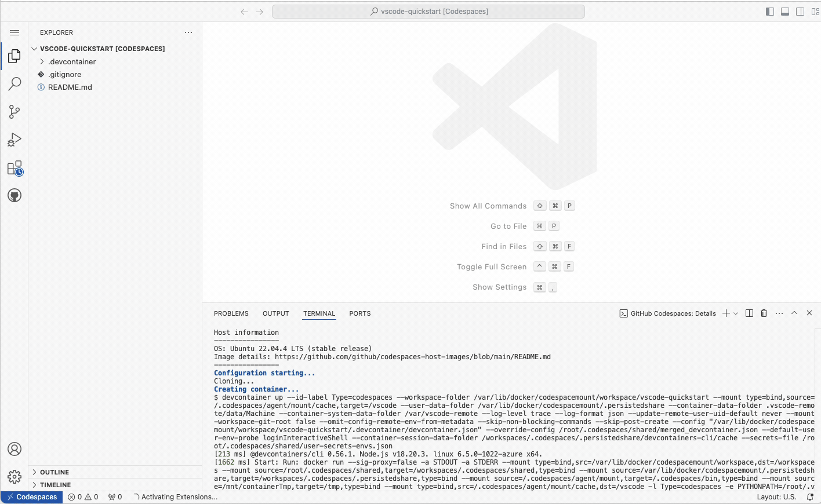This screenshot has height=504, width=821.
Task: Toggle the secondary side bar
Action: tap(800, 12)
